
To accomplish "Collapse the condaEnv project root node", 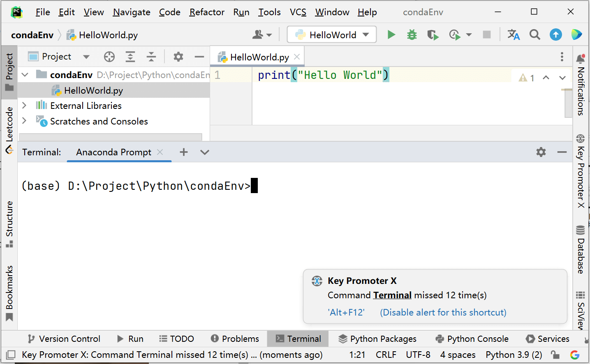I will pos(25,75).
